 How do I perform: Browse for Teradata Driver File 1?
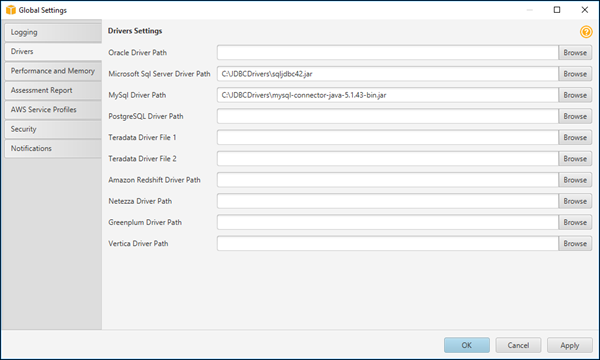tap(575, 137)
